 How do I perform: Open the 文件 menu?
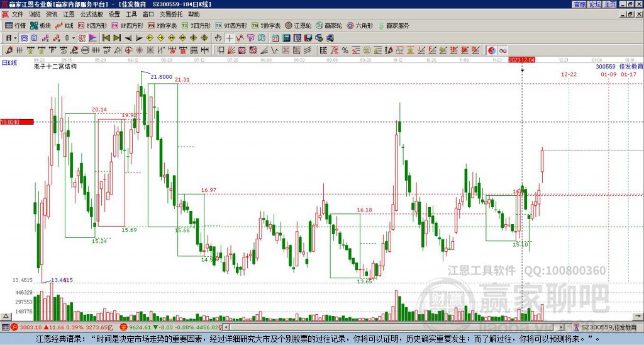click(18, 14)
